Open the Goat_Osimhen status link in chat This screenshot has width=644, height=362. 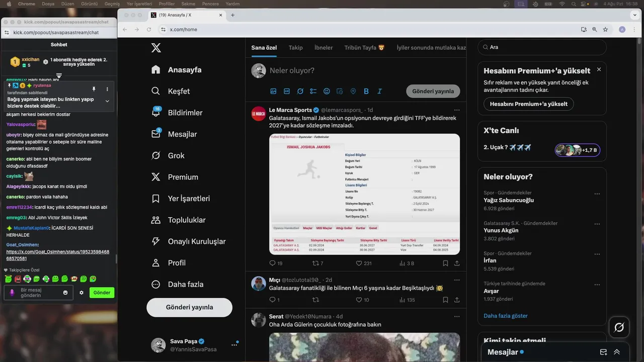[x=58, y=255]
